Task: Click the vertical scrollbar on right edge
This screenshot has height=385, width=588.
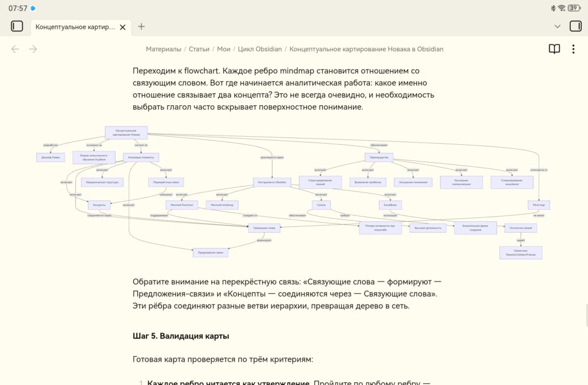Action: [586, 315]
